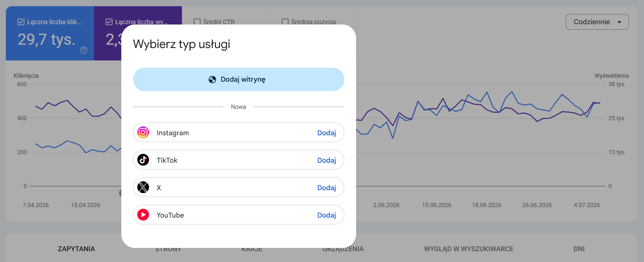Click the 2.06.2026 date label
This screenshot has width=644, height=262.
pyautogui.click(x=386, y=205)
